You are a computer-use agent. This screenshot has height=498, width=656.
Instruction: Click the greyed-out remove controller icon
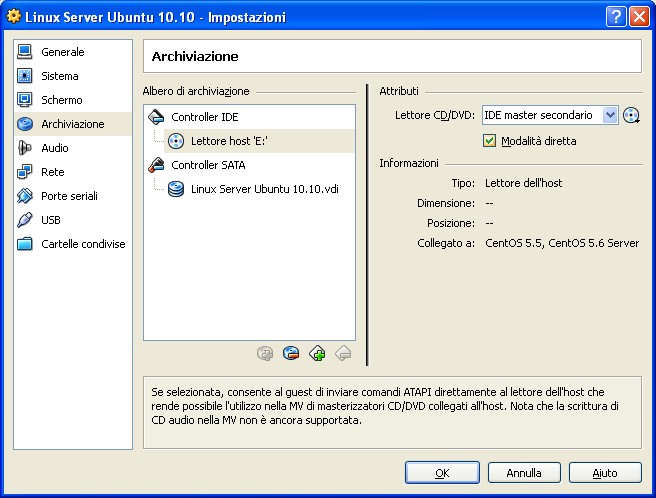(x=343, y=352)
